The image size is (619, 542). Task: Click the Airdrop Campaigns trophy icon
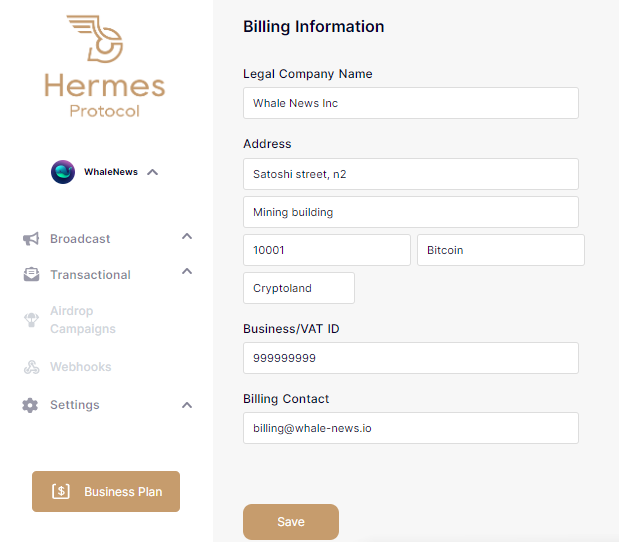[31, 320]
